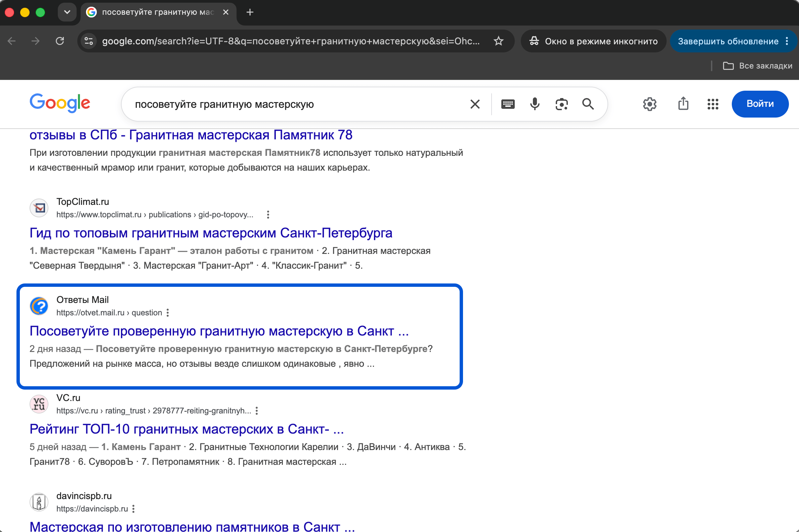Click the otvet.mail.ru question URL text
The height and width of the screenshot is (532, 799).
109,312
